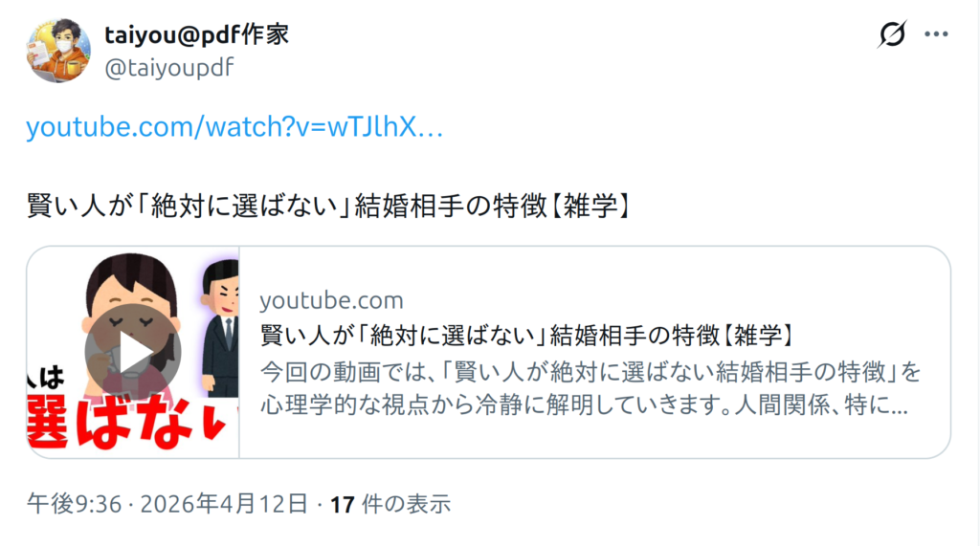Screen dimensions: 980x546
Task: Click the 17 件の表示 view count
Action: 390,504
